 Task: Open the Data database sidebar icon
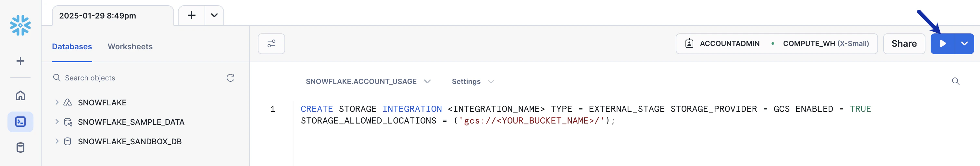tap(20, 148)
